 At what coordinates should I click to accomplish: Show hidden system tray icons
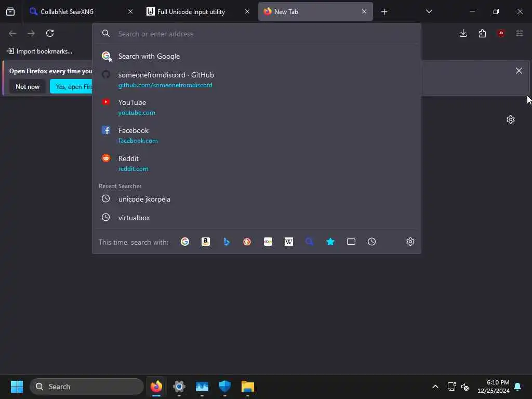tap(435, 387)
